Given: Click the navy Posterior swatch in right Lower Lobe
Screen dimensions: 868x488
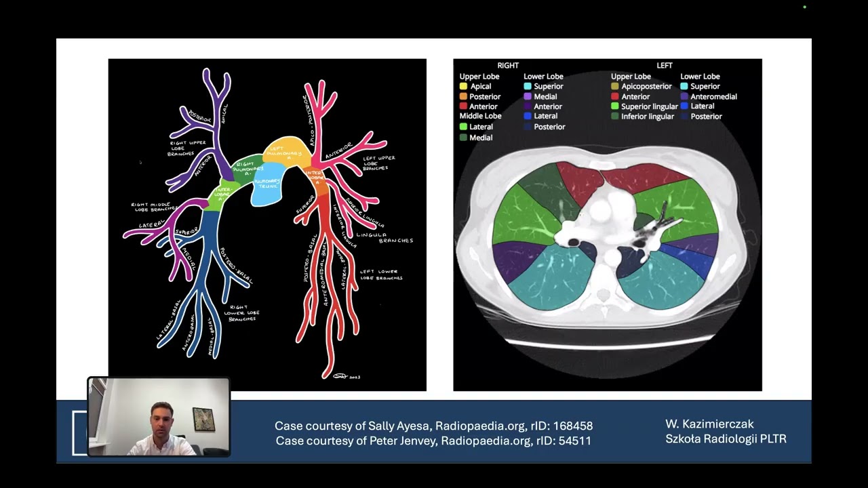Looking at the screenshot, I should (528, 127).
